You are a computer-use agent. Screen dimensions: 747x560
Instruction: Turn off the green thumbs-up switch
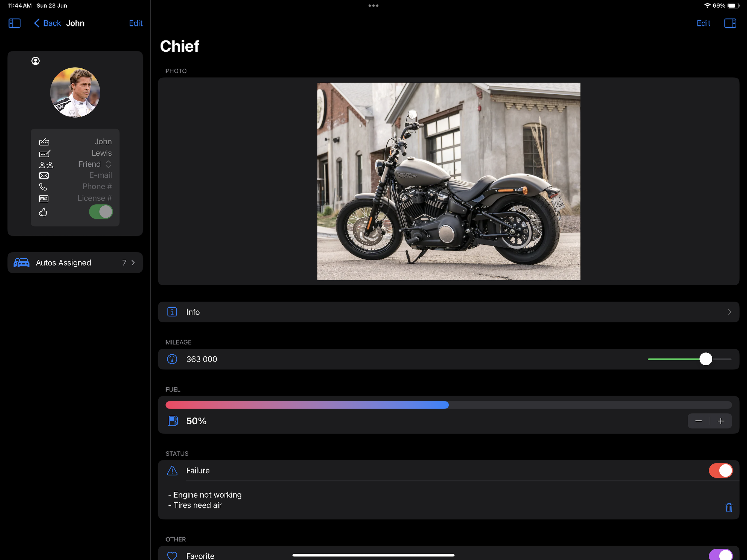(x=101, y=212)
